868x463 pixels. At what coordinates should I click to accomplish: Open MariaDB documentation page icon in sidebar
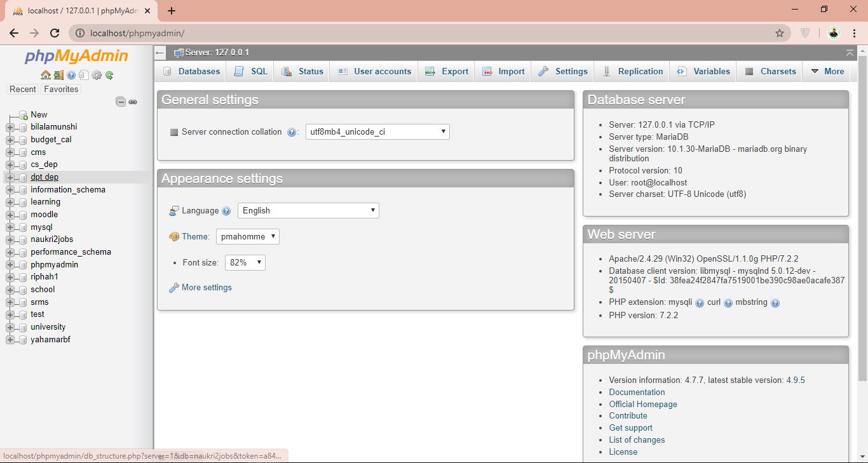(84, 75)
